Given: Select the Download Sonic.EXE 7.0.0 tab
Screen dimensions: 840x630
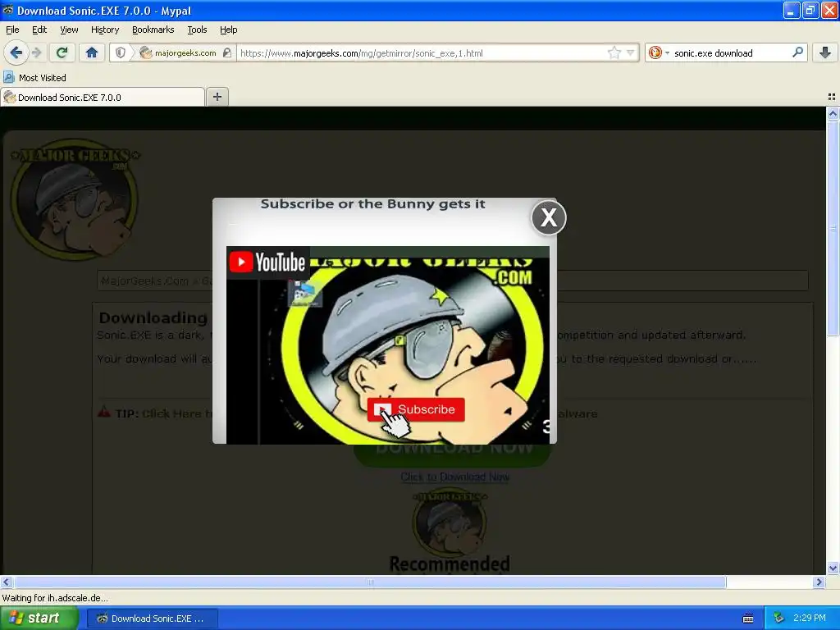Looking at the screenshot, I should (103, 97).
